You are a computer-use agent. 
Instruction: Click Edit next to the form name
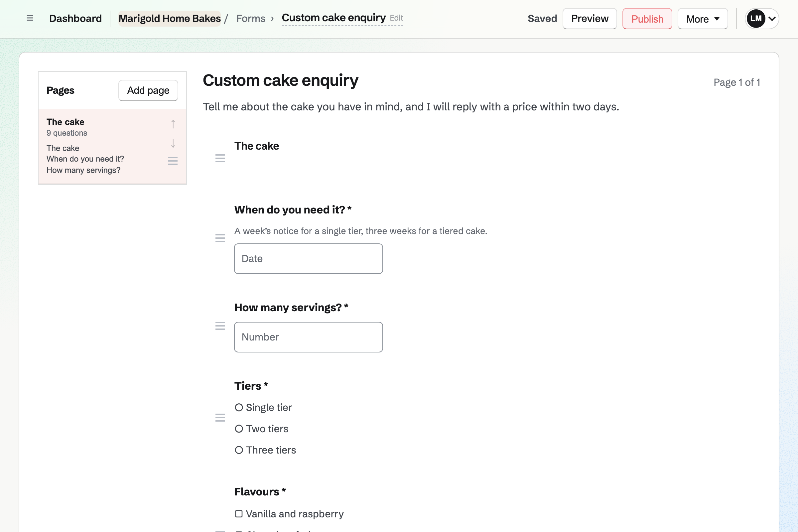[396, 18]
